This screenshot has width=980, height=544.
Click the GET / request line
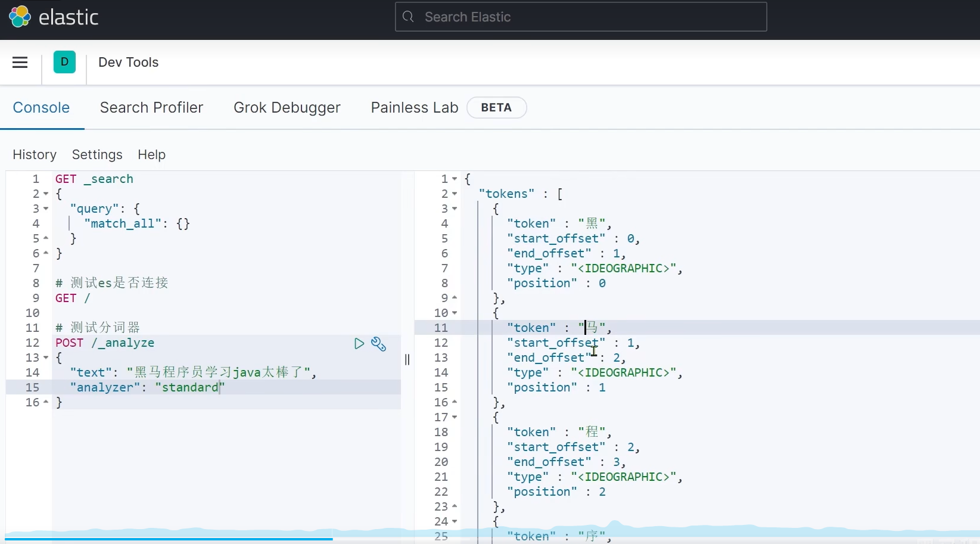click(73, 298)
